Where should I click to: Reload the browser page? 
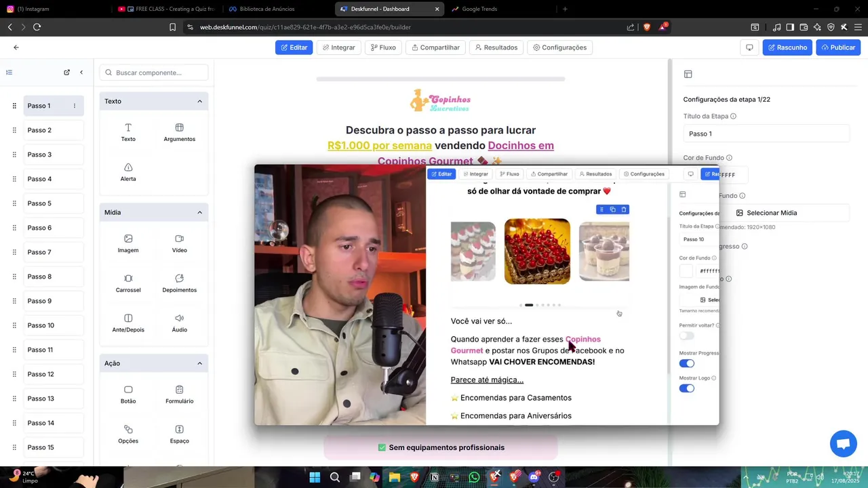click(x=37, y=27)
